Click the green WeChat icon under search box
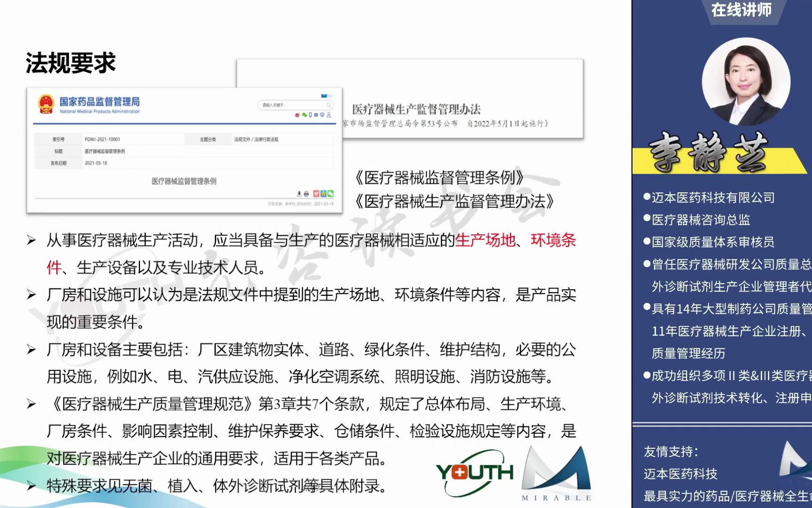This screenshot has height=508, width=812. (304, 115)
